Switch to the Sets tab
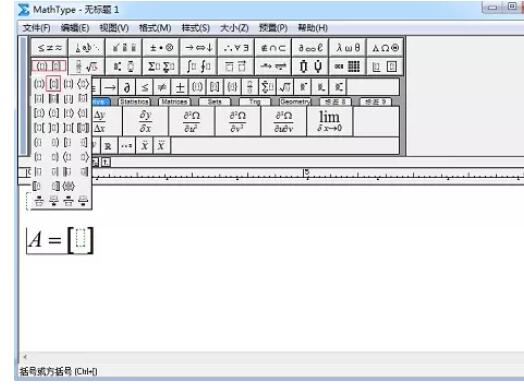The image size is (524, 386). [214, 102]
